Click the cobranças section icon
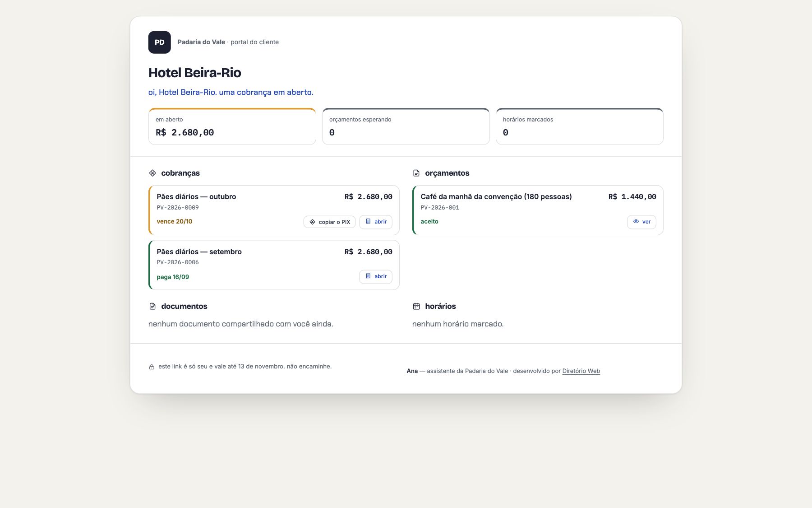Screen dimensions: 812x508 point(152,173)
